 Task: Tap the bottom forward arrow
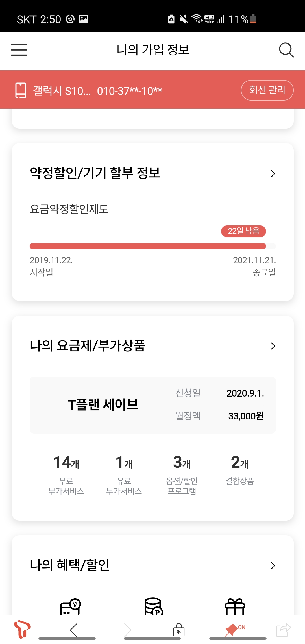pos(128,630)
